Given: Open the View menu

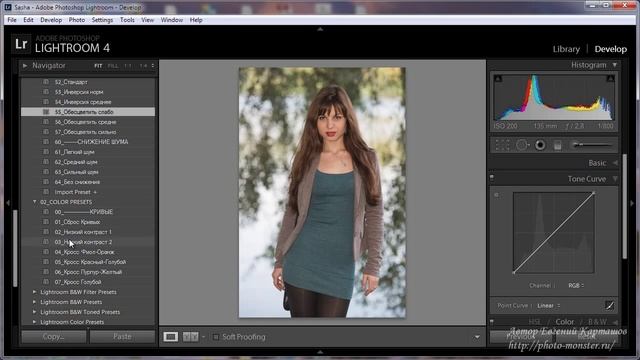Looking at the screenshot, I should tap(147, 20).
